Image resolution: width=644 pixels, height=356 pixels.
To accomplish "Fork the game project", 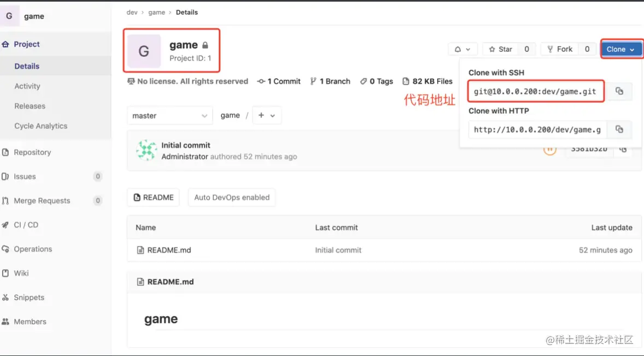I will click(x=560, y=49).
